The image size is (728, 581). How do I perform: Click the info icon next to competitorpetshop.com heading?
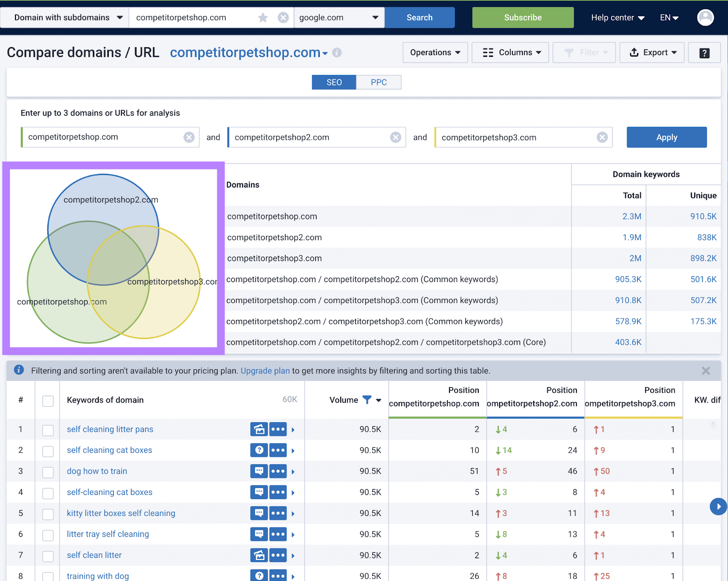coord(336,53)
